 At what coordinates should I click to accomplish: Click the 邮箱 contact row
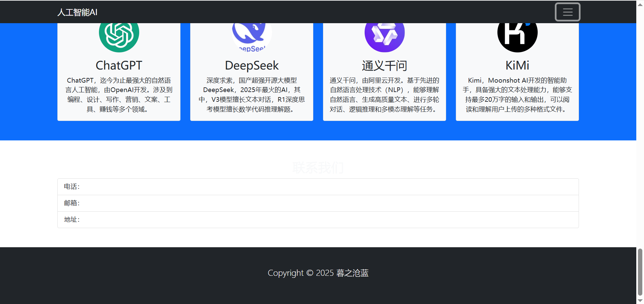pos(318,203)
